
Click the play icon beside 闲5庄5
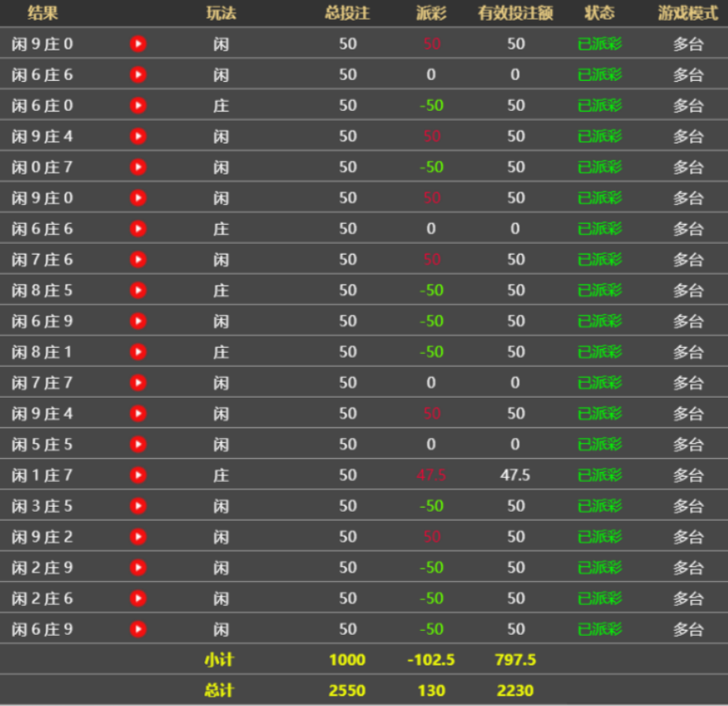tap(138, 445)
